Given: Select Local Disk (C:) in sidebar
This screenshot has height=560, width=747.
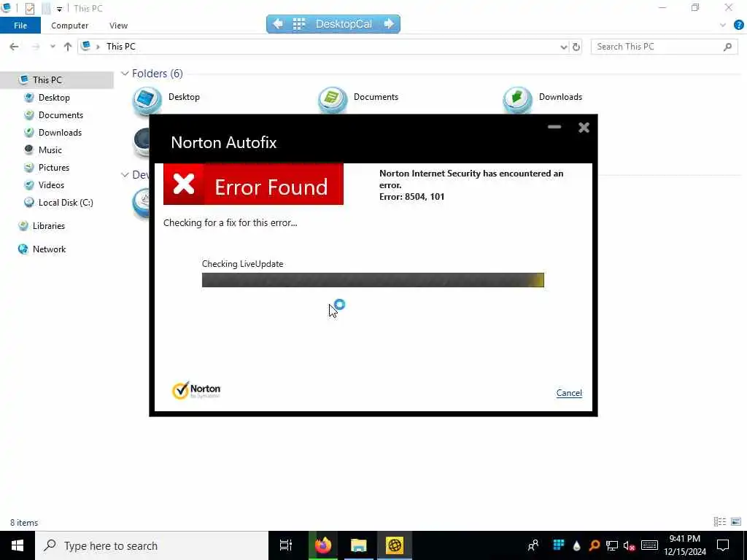Looking at the screenshot, I should [x=66, y=203].
